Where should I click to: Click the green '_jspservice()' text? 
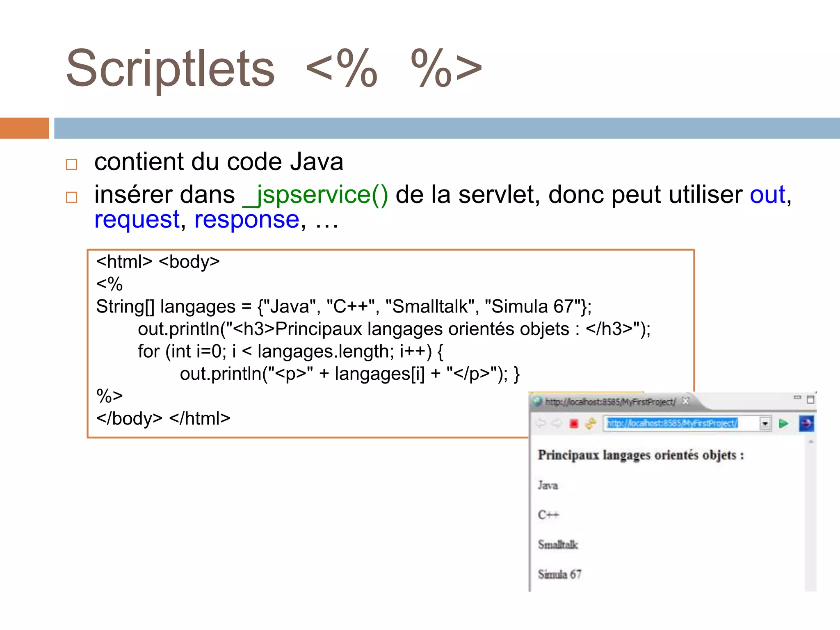click(x=315, y=195)
